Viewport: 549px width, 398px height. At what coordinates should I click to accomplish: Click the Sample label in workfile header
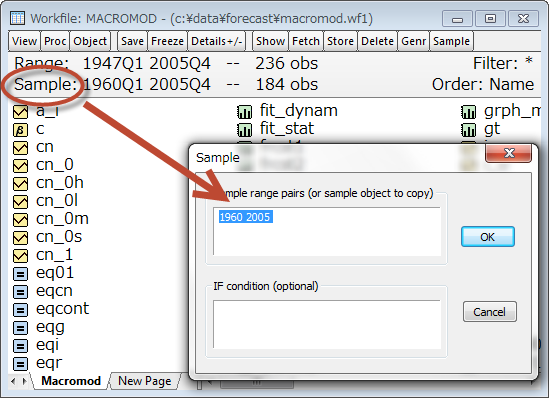point(45,84)
